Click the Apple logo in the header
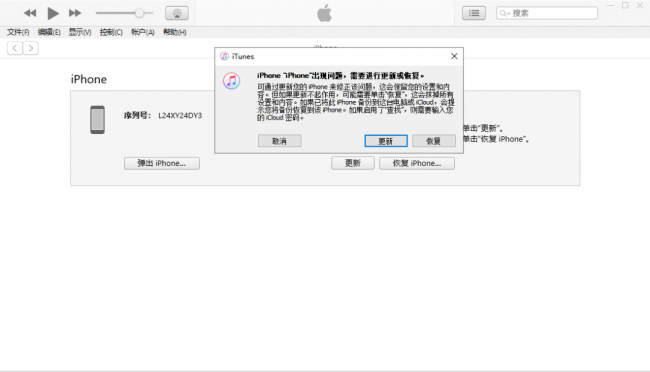This screenshot has height=372, width=650. [x=325, y=13]
